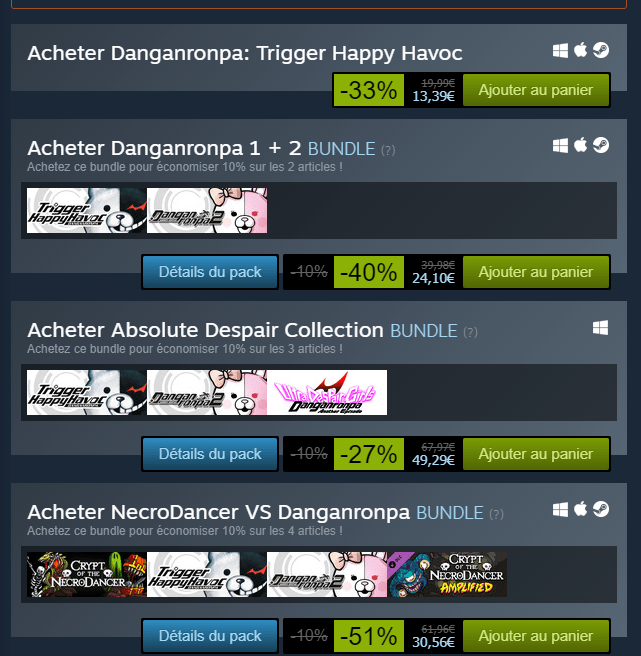641x656 pixels.
Task: Click the question mark beside NecroDancer VS Danganronpa BUNDLE
Action: tap(496, 514)
